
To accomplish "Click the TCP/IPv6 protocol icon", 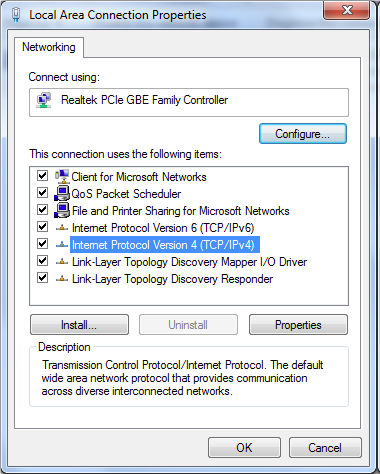I will coord(62,228).
